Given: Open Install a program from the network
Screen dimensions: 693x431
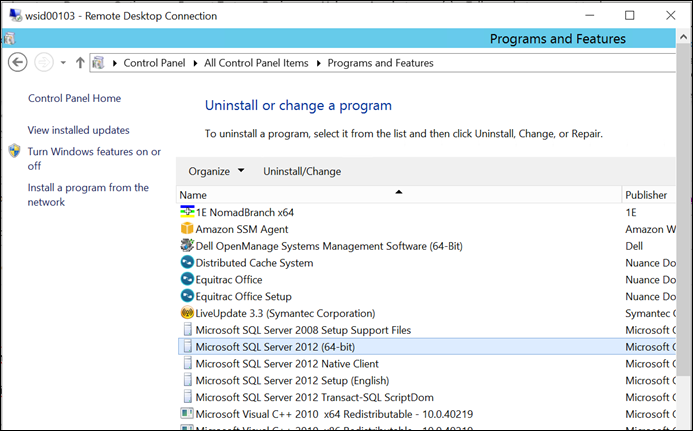Looking at the screenshot, I should pyautogui.click(x=88, y=195).
